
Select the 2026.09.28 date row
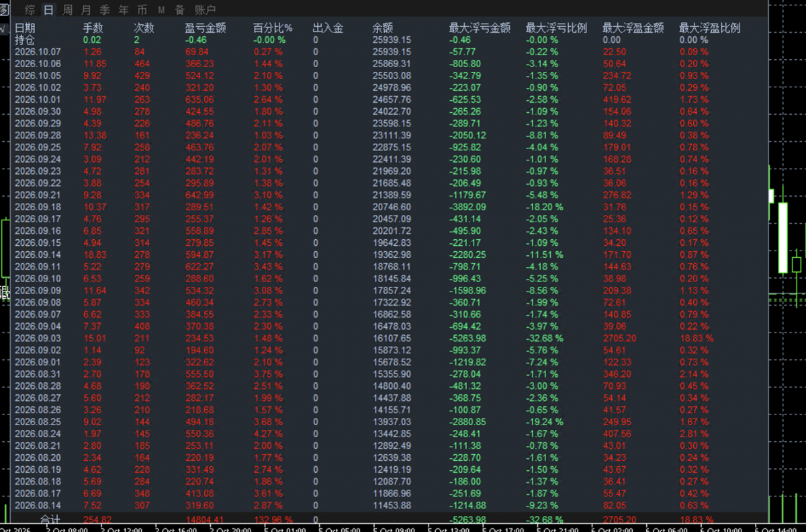point(38,135)
